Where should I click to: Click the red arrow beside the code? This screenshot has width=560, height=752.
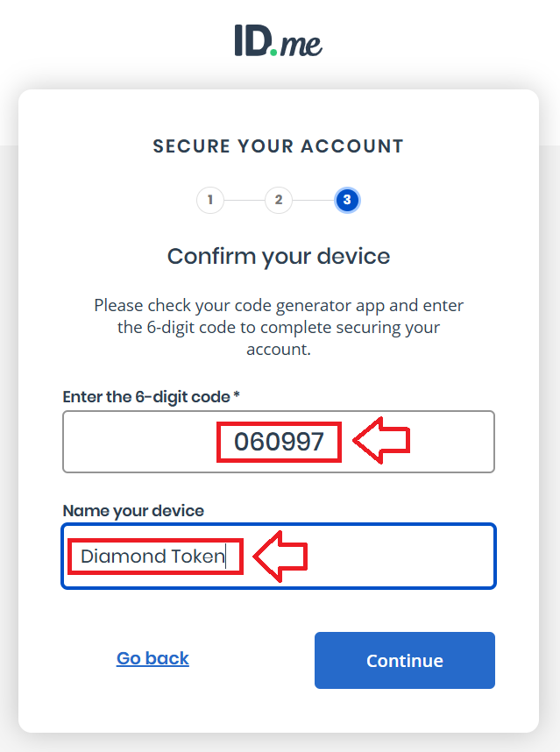tap(381, 442)
